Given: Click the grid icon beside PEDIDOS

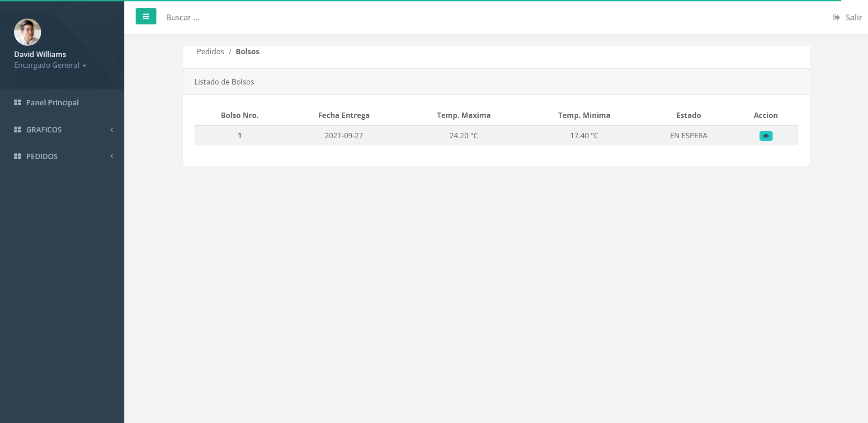Looking at the screenshot, I should [x=18, y=156].
